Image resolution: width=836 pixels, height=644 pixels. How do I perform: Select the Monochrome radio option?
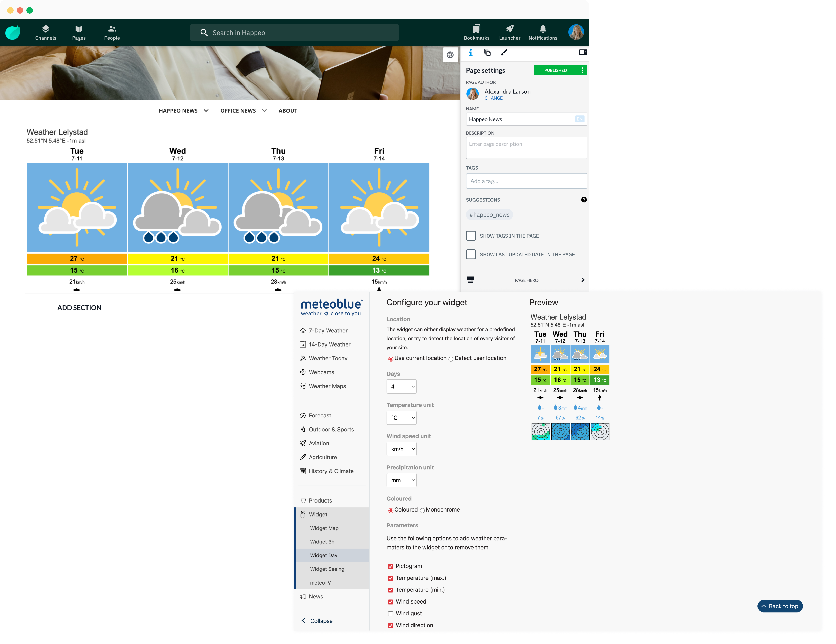[x=422, y=510]
